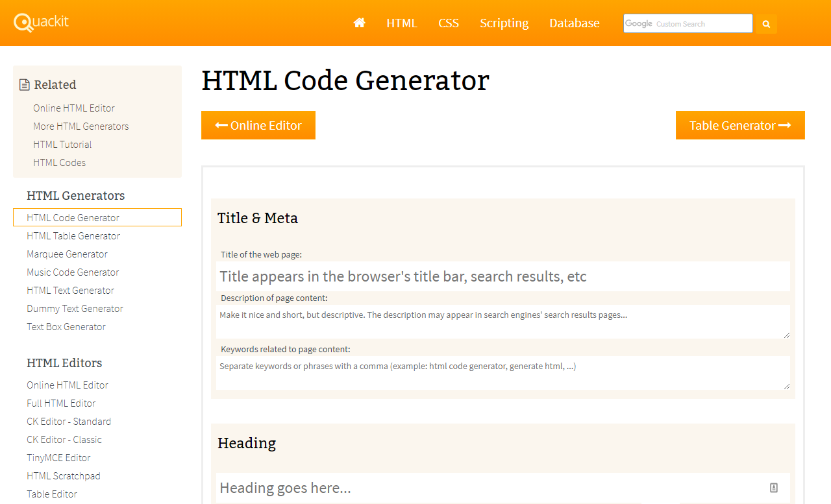
Task: Click the HTML Code Generator page heading
Action: 345,80
